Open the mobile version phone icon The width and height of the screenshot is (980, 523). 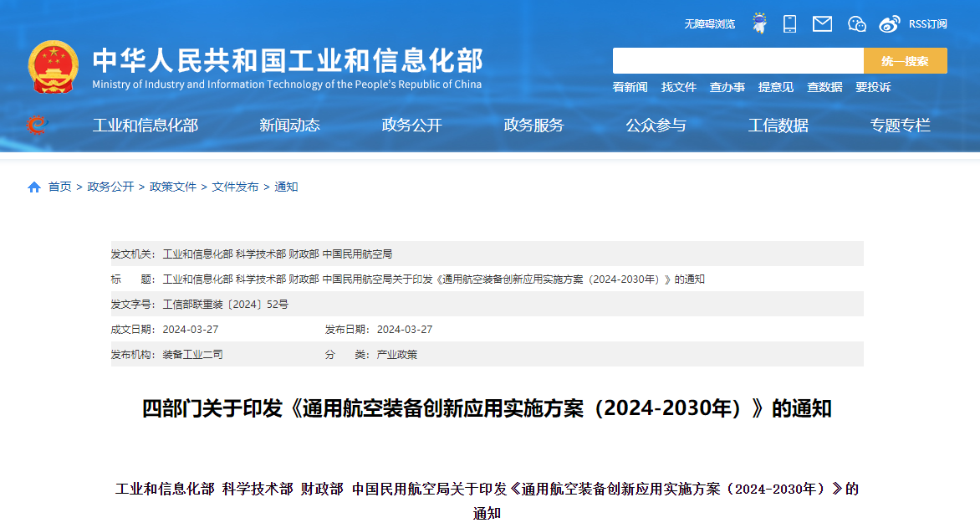[790, 23]
